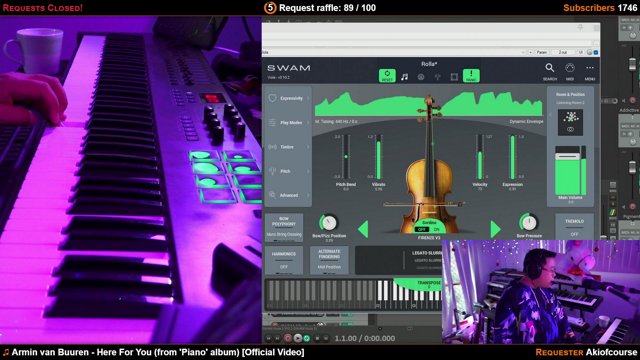
Task: Click the UI button in plugin header
Action: click(x=580, y=52)
